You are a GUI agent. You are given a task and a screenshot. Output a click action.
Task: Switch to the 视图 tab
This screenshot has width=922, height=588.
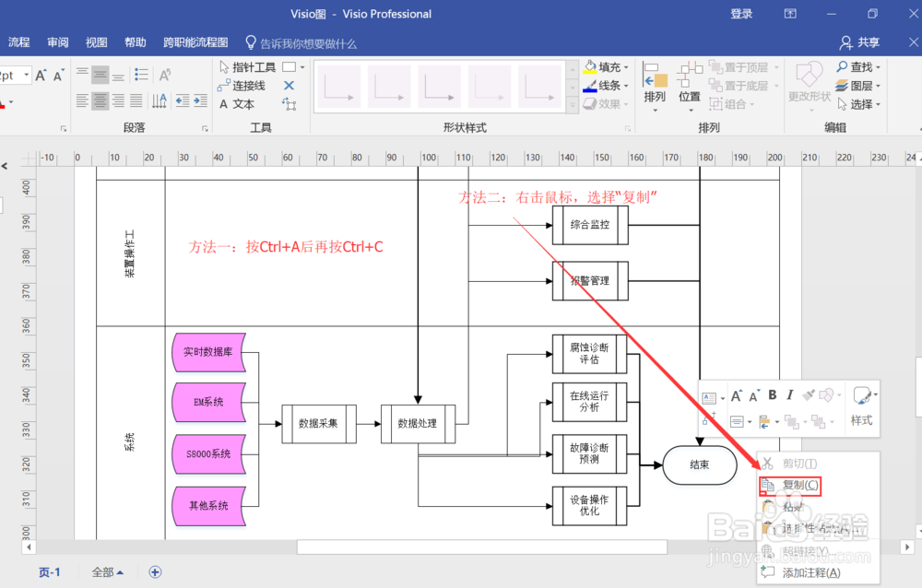coord(97,42)
